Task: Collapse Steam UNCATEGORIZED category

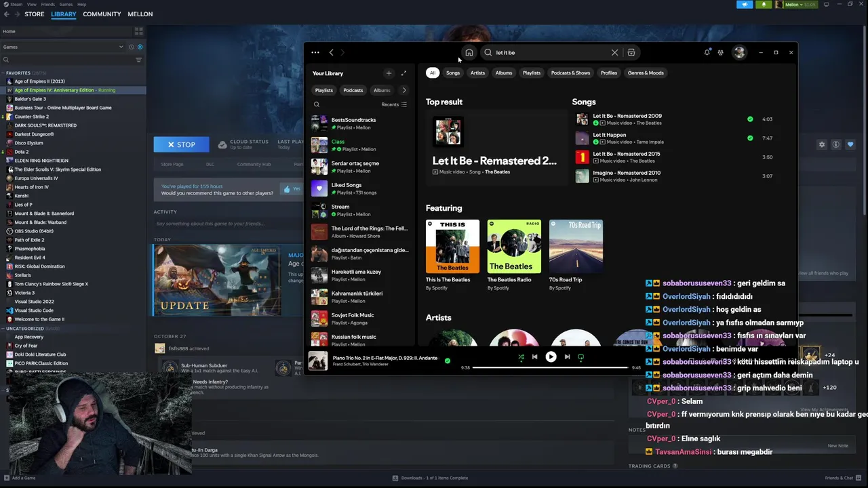Action: [x=3, y=328]
